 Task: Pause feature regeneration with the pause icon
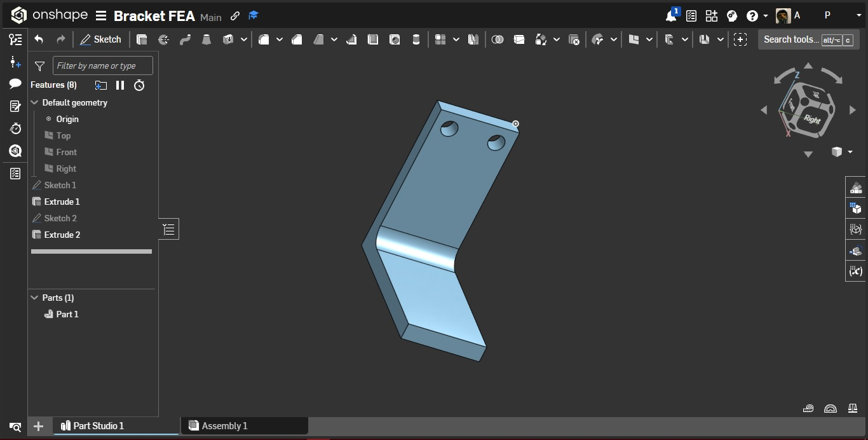pyautogui.click(x=121, y=85)
